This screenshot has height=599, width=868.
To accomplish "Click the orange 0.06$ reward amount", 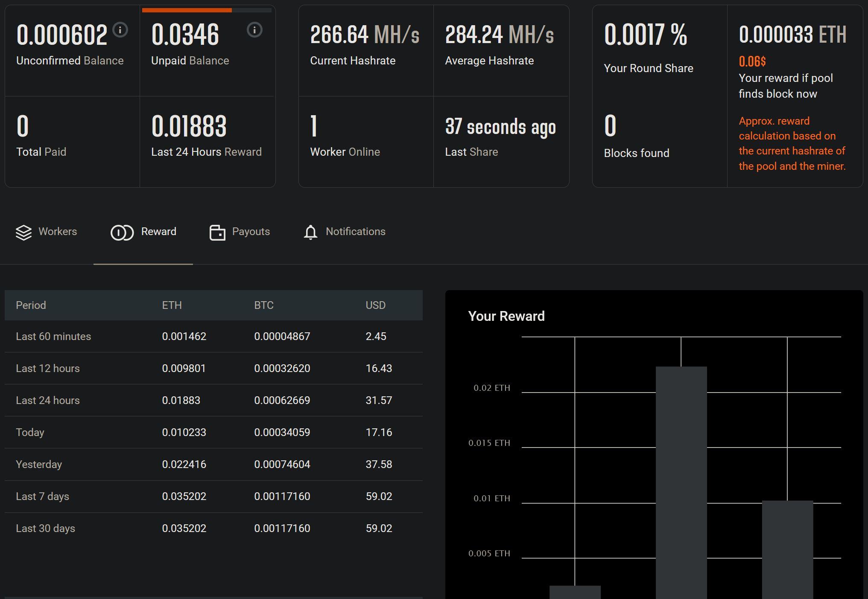I will pos(752,61).
